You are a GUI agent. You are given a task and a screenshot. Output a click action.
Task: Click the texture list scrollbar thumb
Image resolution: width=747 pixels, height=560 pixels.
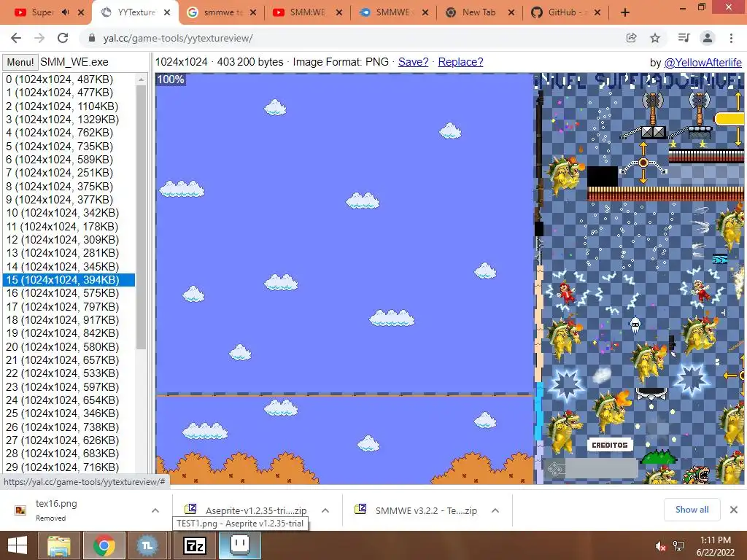click(x=141, y=217)
